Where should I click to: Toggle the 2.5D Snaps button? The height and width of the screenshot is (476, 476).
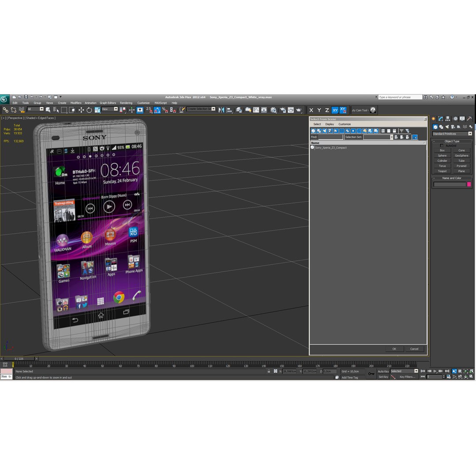pyautogui.click(x=149, y=110)
